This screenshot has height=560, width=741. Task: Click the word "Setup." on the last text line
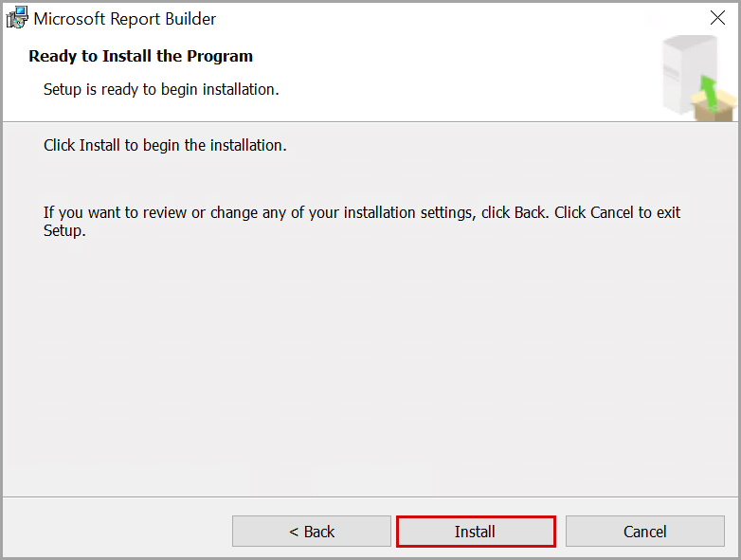coord(64,231)
